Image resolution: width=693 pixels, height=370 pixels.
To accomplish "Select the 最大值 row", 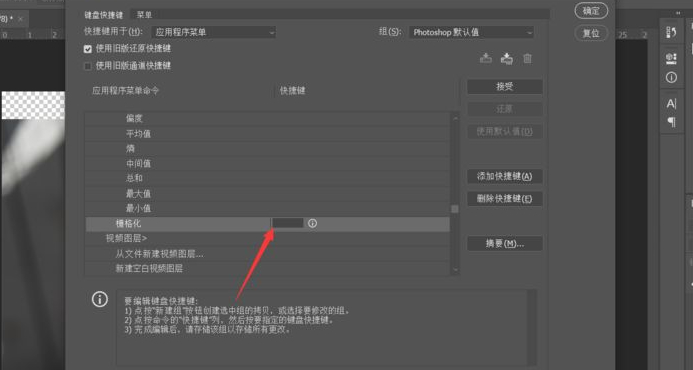I will click(267, 194).
